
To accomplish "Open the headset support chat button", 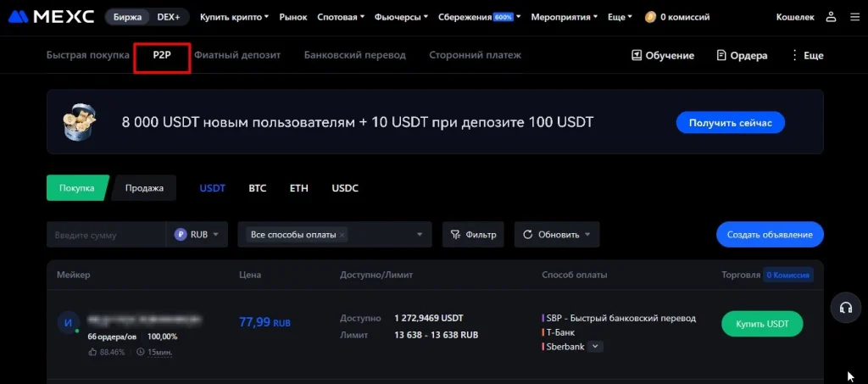I will (845, 308).
